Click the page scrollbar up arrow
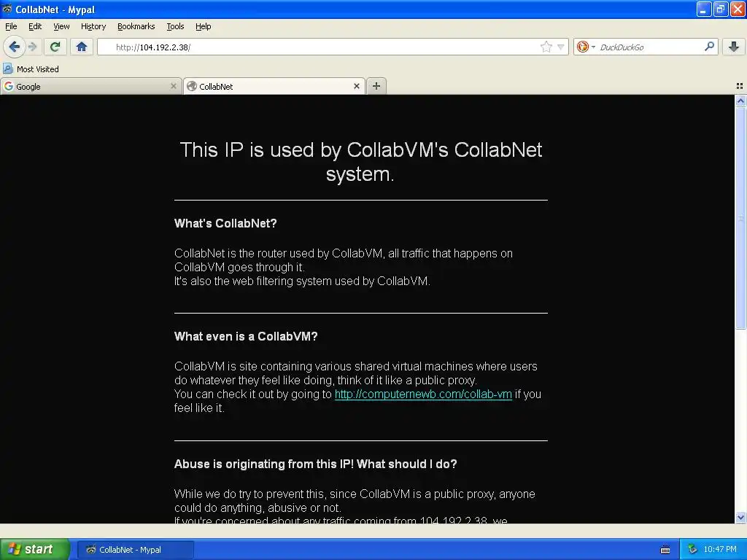The image size is (747, 560). (740, 101)
